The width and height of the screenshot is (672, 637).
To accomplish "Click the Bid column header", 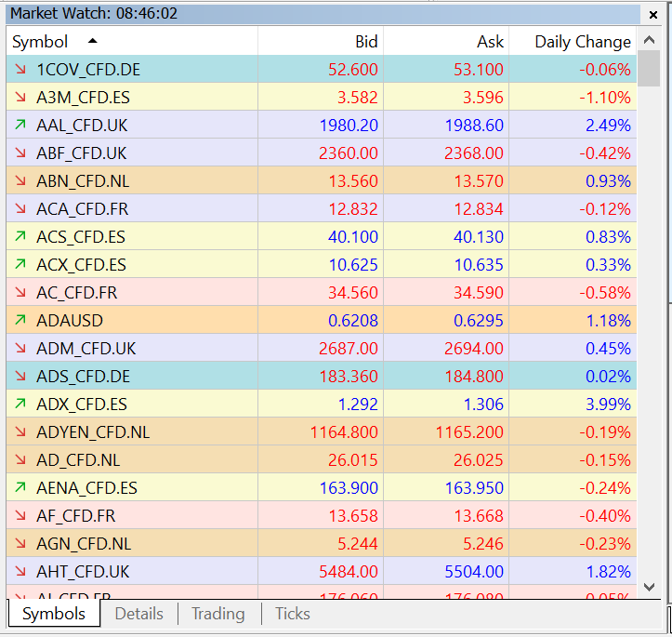I will coord(366,42).
